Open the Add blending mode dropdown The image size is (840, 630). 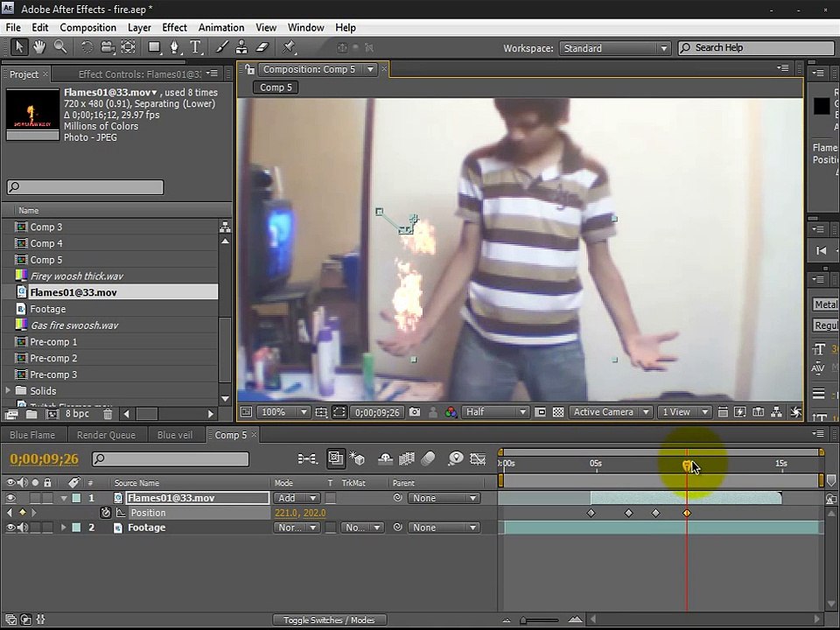(297, 498)
